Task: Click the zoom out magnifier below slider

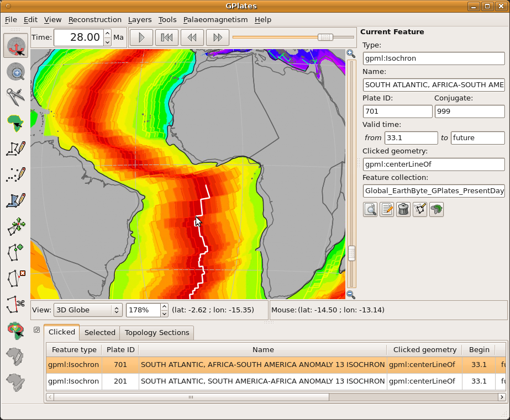Action: [351, 295]
